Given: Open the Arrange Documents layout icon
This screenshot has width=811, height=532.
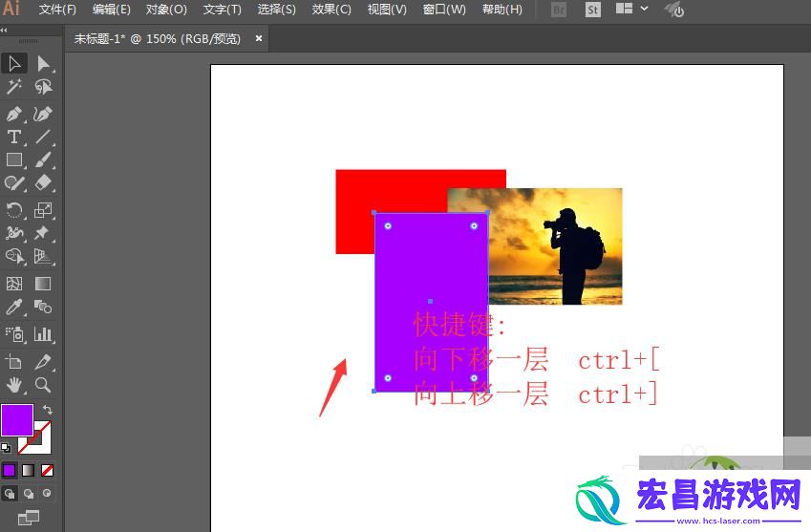Looking at the screenshot, I should click(625, 9).
